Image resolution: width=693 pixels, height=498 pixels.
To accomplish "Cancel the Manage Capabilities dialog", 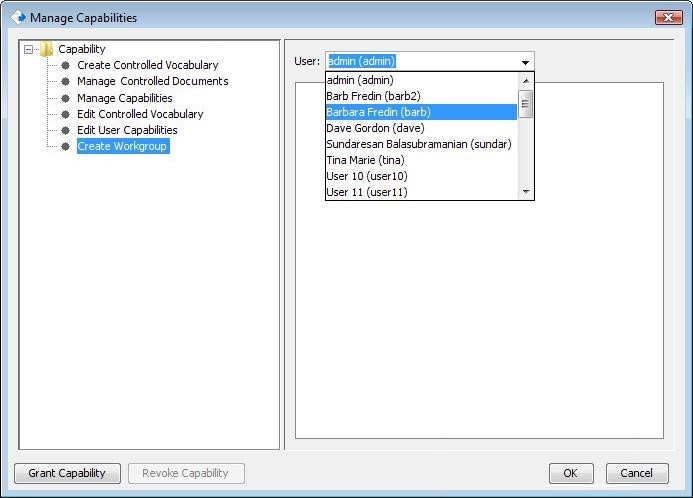I will click(637, 473).
